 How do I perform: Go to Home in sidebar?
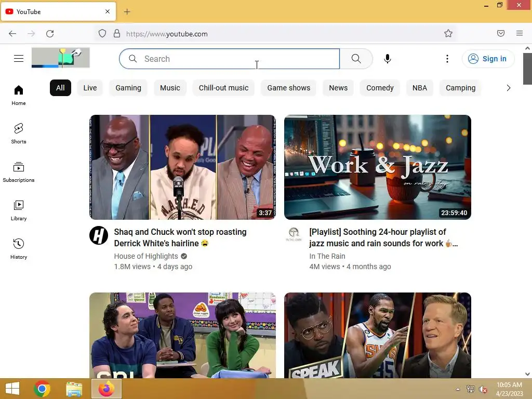pyautogui.click(x=19, y=96)
